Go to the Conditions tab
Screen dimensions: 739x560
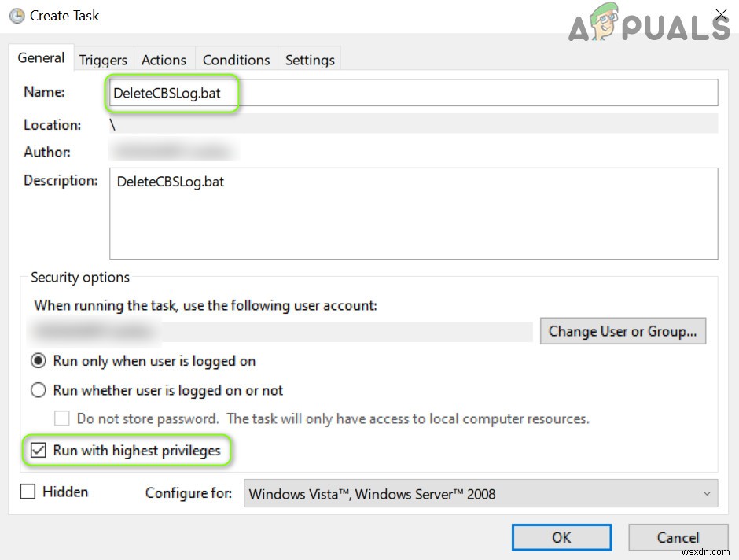(x=236, y=60)
